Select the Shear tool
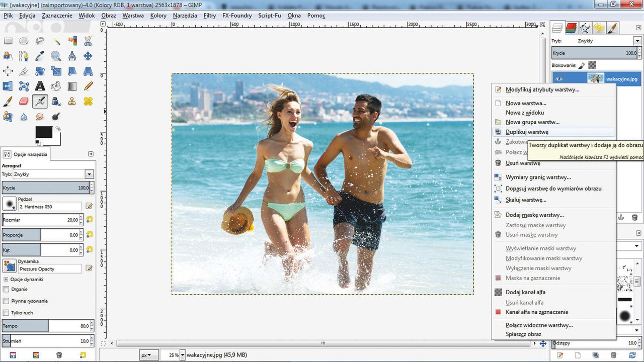This screenshot has width=644, height=362. 72,71
